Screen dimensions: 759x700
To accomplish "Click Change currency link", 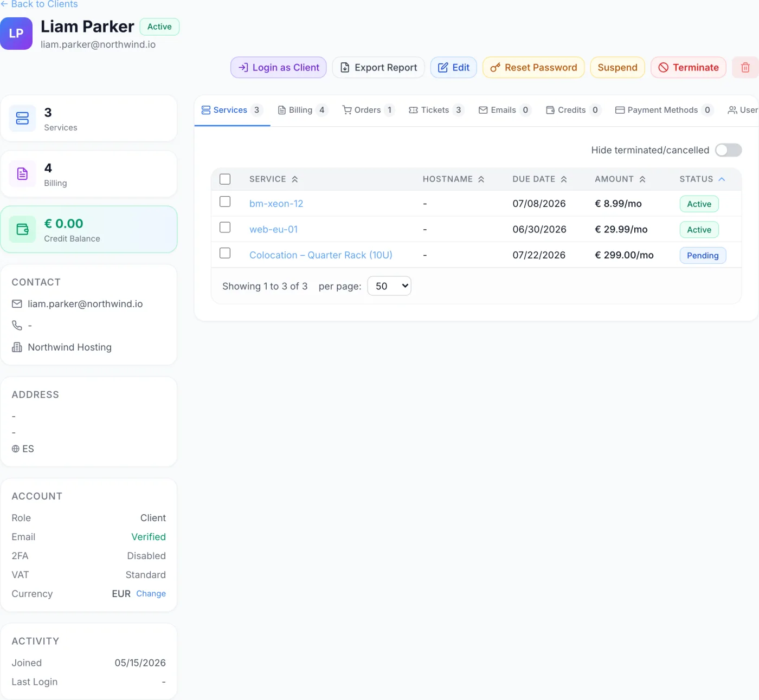I will (x=151, y=594).
